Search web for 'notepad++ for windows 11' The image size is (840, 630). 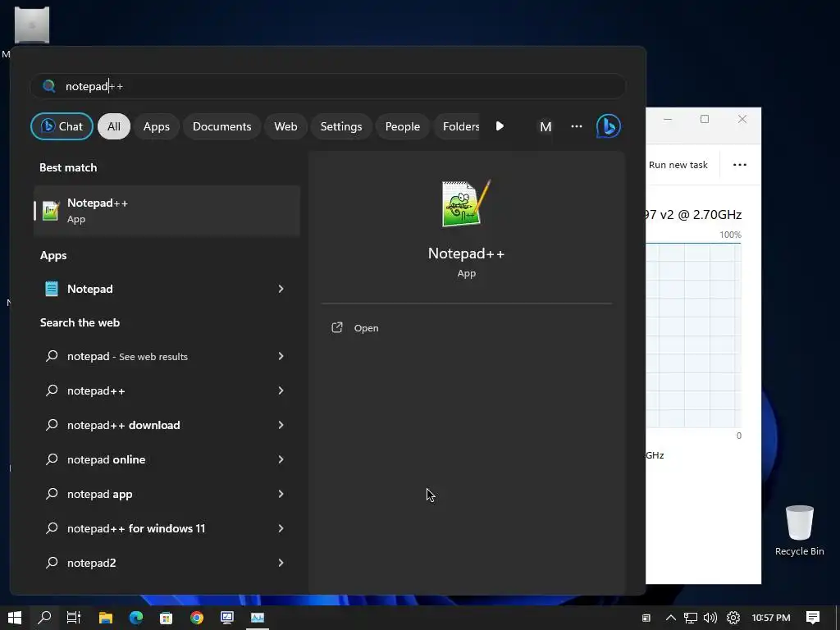pos(136,528)
